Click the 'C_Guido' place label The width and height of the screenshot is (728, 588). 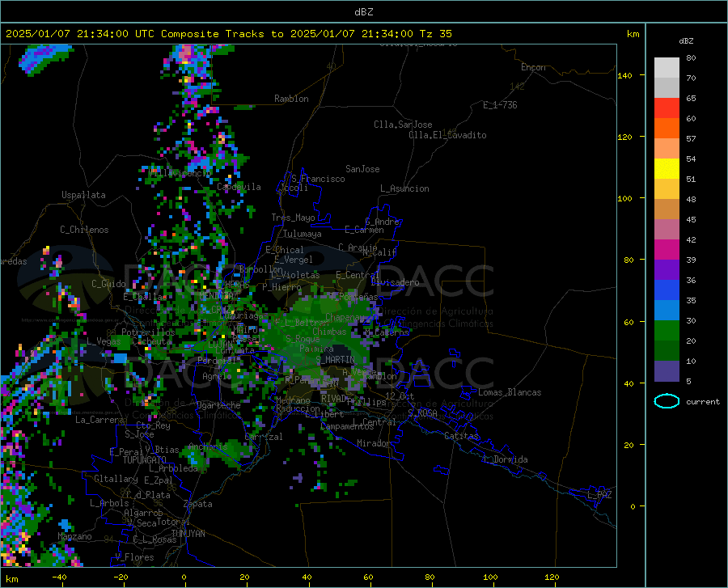pos(108,284)
